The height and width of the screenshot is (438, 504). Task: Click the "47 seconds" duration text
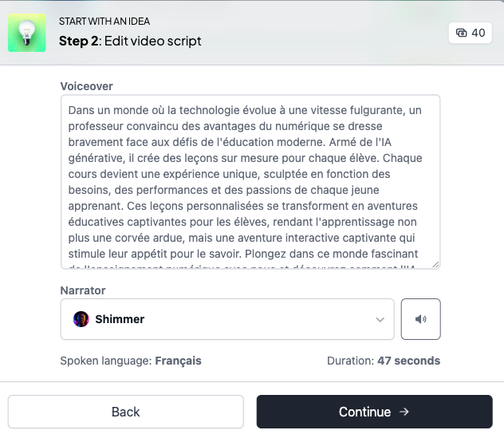[408, 361]
